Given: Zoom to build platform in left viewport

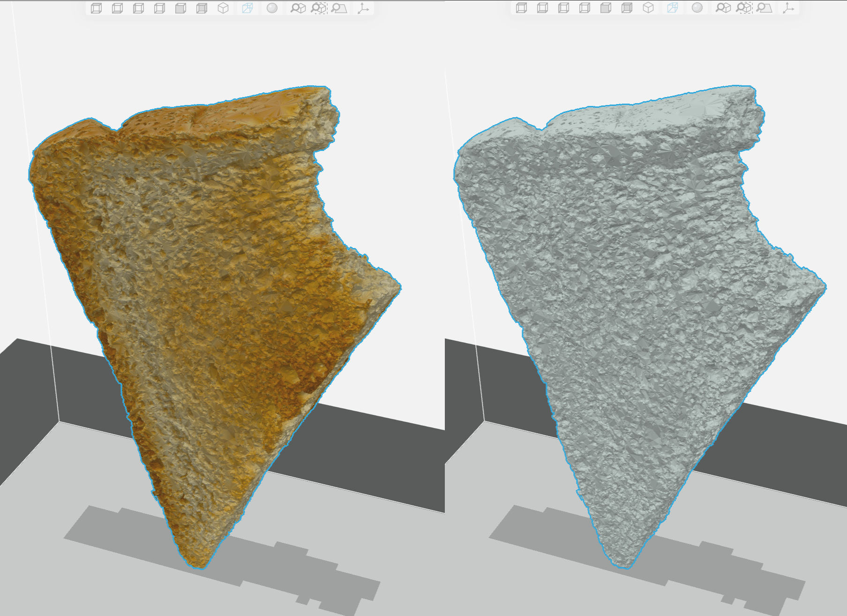Looking at the screenshot, I should pos(339,8).
